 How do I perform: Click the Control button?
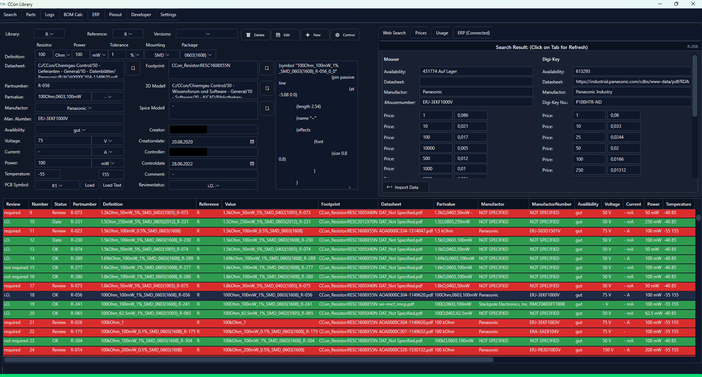coord(345,34)
